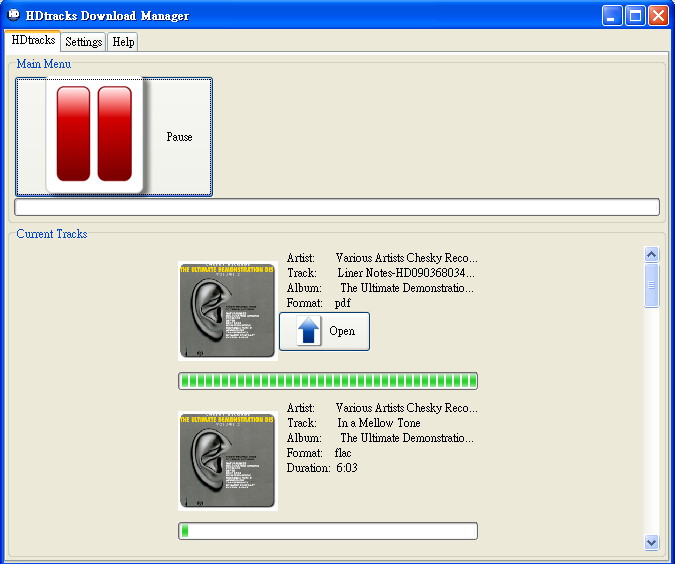This screenshot has width=675, height=564.
Task: Close the HDtracks Download Manager window
Action: (658, 16)
